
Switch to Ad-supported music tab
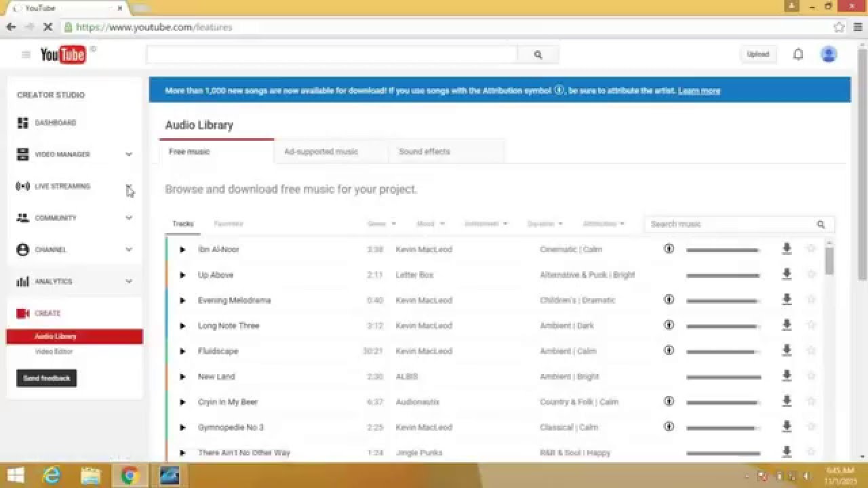click(x=332, y=152)
